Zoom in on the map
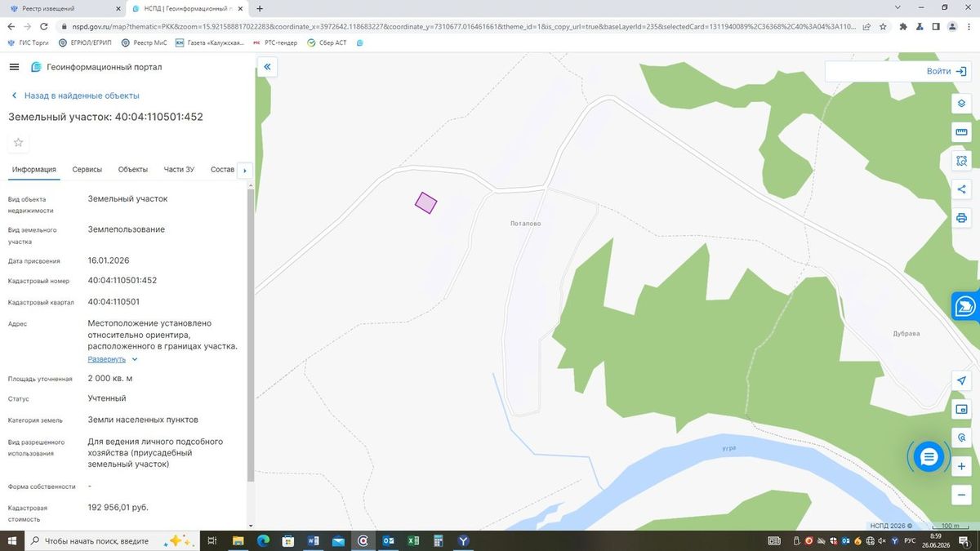This screenshot has height=551, width=980. [x=961, y=466]
